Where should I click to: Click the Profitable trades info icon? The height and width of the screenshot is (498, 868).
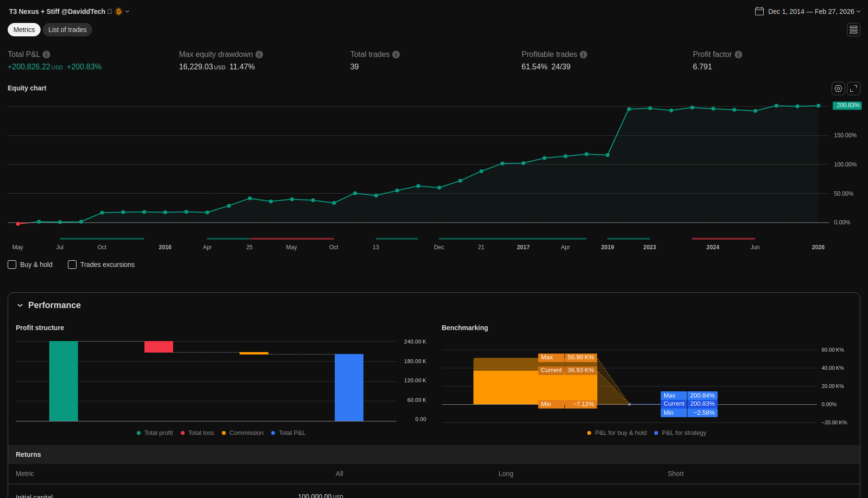[583, 55]
